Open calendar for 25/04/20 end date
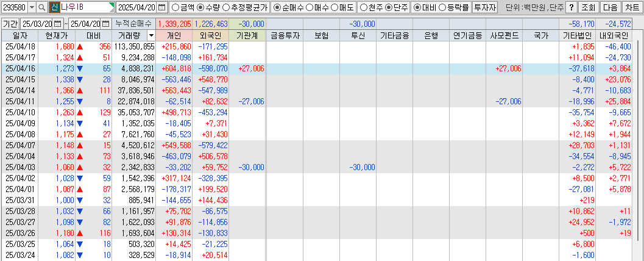 click(x=106, y=24)
